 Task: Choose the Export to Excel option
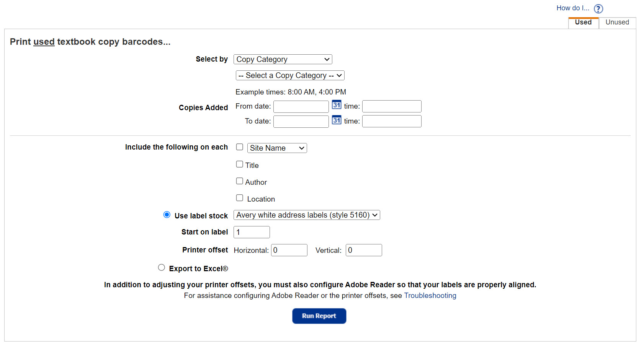pos(162,268)
